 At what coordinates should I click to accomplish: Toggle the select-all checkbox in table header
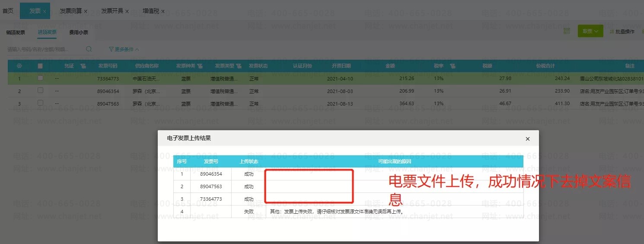(x=40, y=66)
